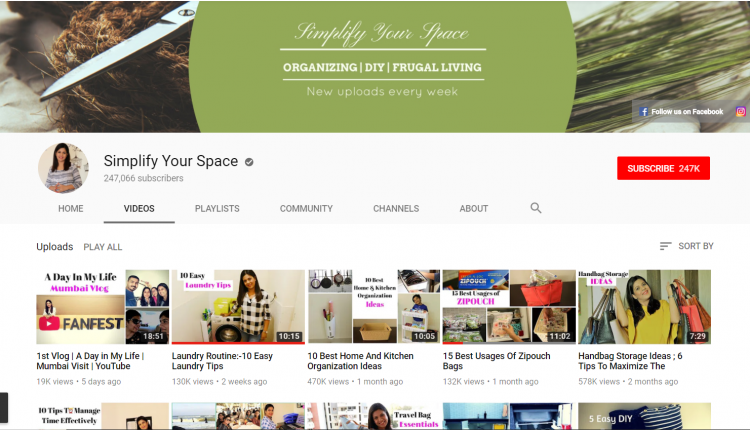
Task: Click the verified badge next to channel name
Action: (249, 162)
